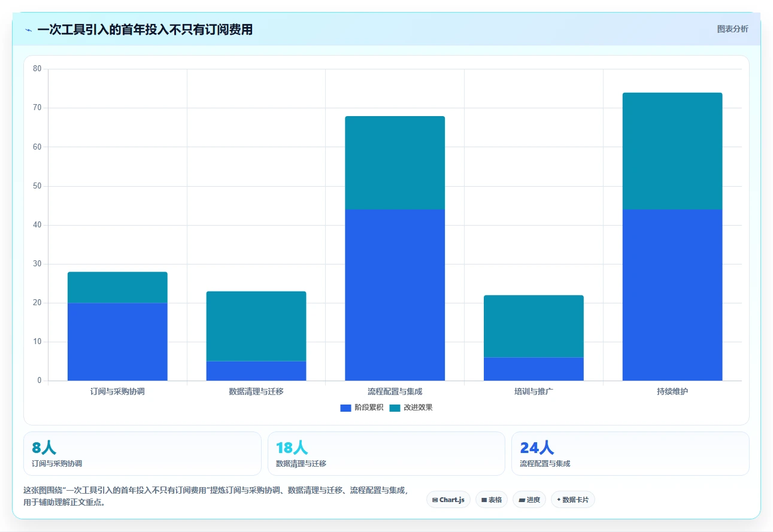Click the teal 改进效果 legend swatch

pyautogui.click(x=395, y=408)
